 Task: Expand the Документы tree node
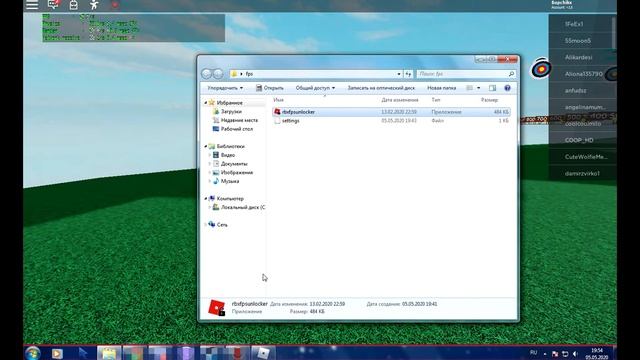point(210,164)
